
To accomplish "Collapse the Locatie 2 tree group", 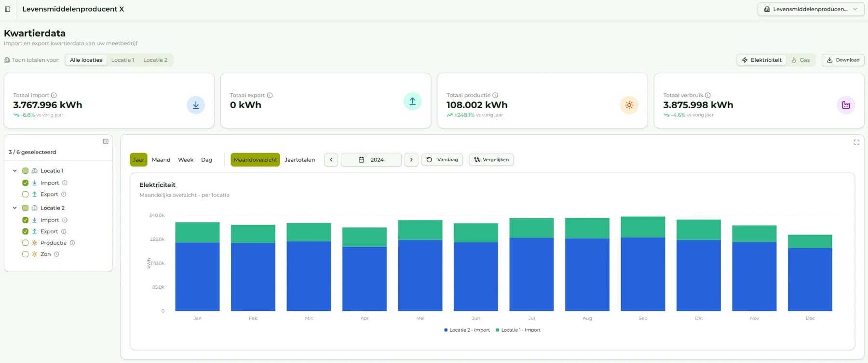I will pyautogui.click(x=14, y=208).
